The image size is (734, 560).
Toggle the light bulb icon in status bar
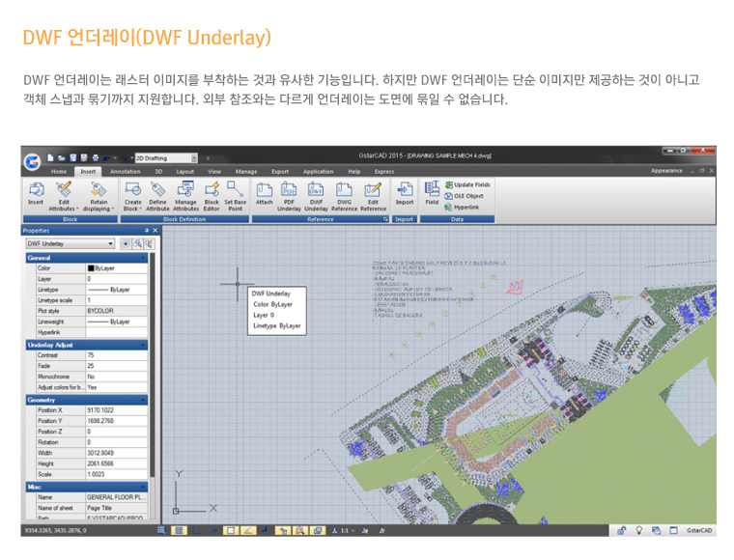(639, 530)
